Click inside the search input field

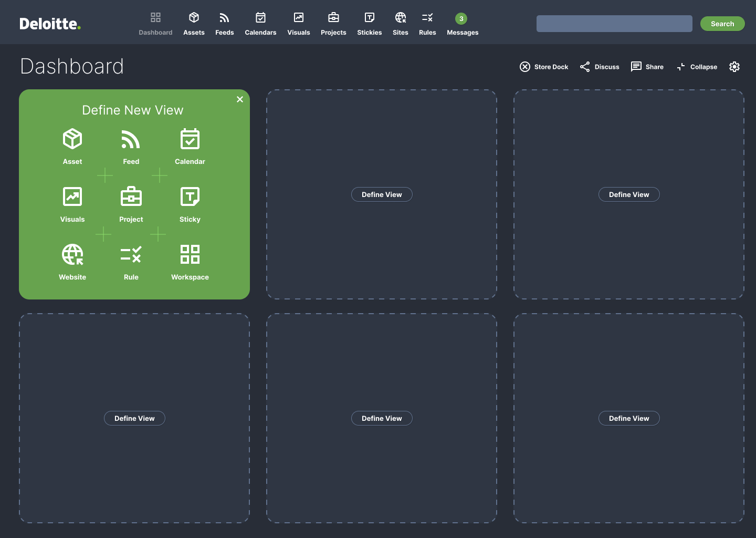[614, 24]
